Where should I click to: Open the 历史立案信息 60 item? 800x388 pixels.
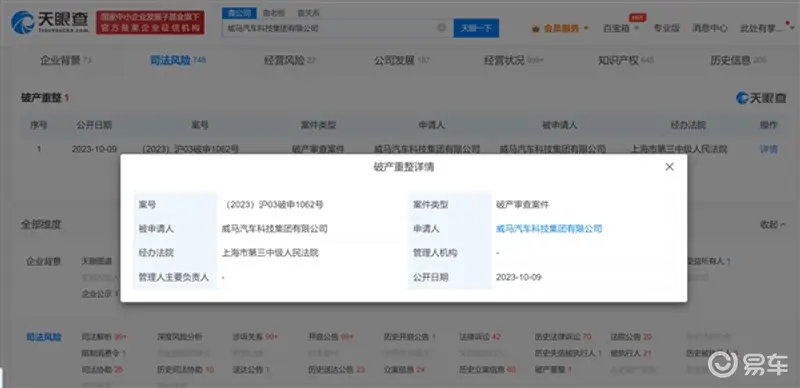(487, 369)
